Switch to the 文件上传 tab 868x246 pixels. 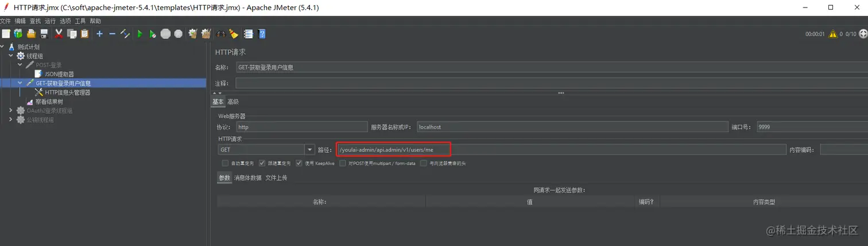276,178
